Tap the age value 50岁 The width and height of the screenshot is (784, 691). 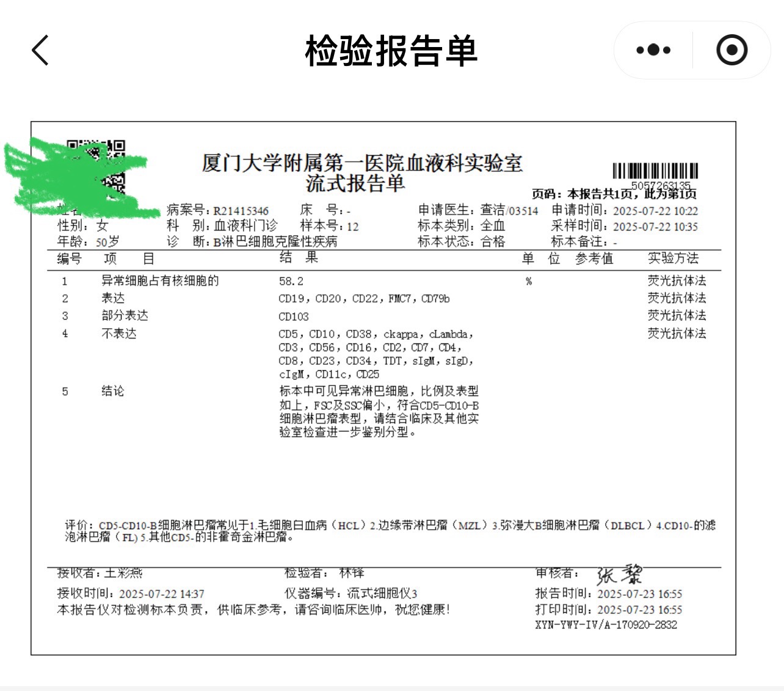click(x=107, y=242)
